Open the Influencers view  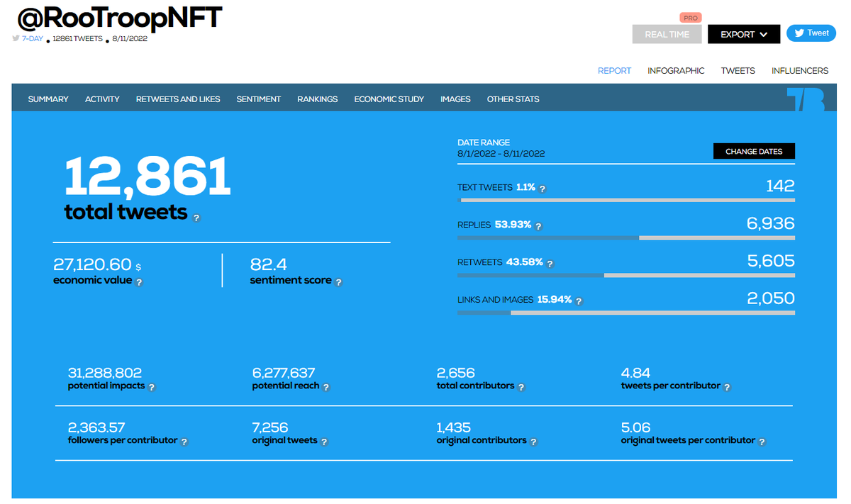pyautogui.click(x=800, y=71)
